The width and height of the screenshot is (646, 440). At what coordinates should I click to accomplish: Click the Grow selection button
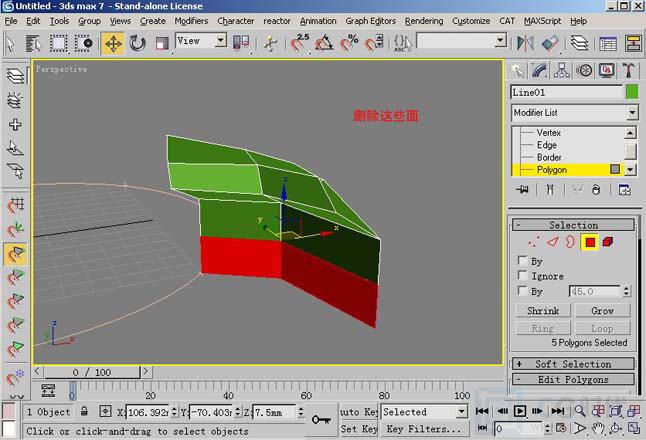coord(602,311)
